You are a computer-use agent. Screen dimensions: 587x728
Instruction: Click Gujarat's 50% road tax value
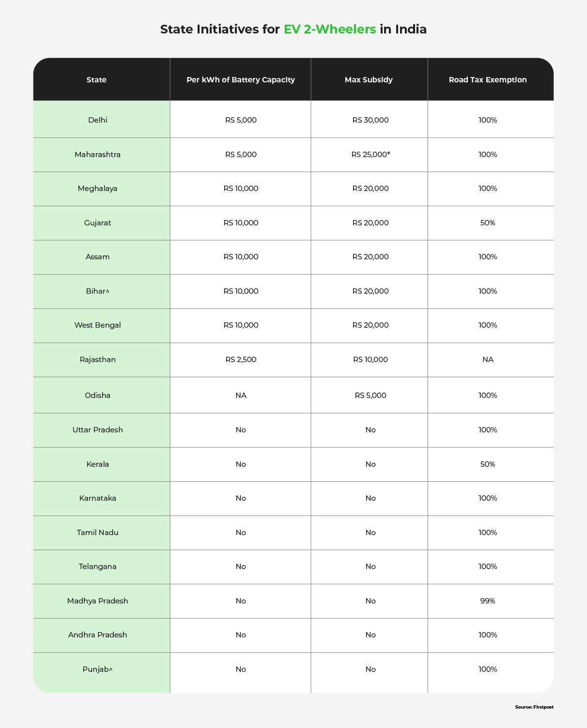(x=488, y=223)
